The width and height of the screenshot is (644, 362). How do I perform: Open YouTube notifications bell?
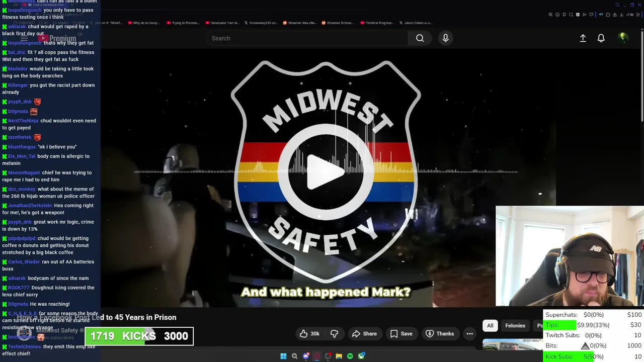coord(601,38)
